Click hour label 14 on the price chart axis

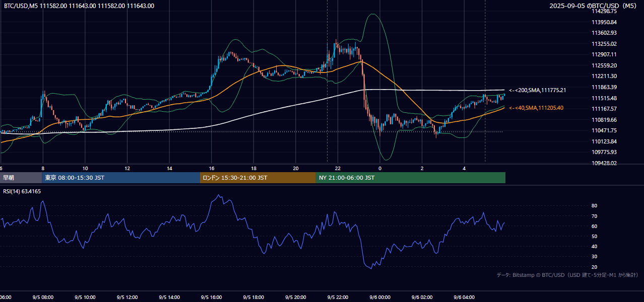tap(170, 168)
